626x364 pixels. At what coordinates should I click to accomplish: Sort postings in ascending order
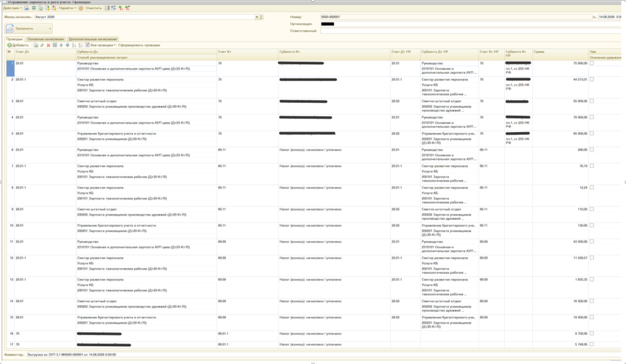coord(74,45)
